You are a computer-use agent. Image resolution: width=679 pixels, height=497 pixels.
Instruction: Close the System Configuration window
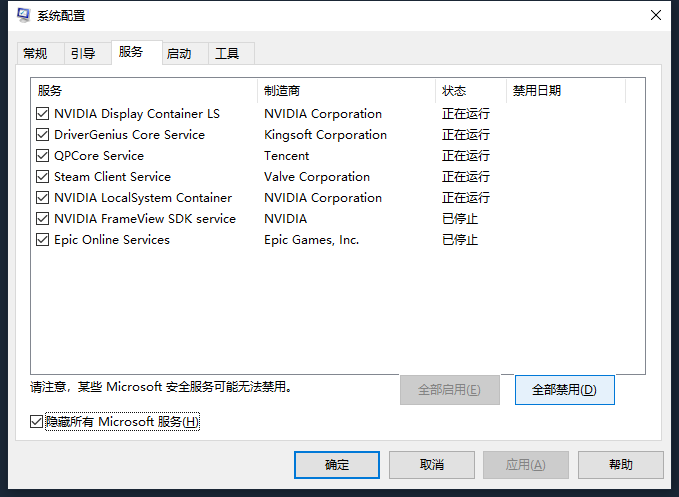tap(656, 15)
